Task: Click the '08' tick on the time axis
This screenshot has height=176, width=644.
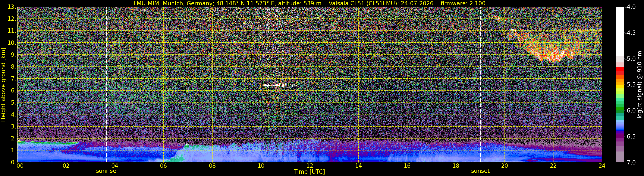Action: point(212,166)
